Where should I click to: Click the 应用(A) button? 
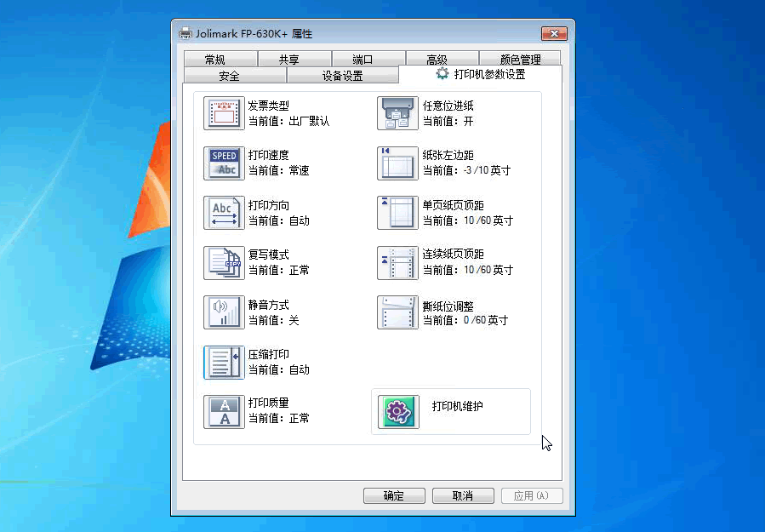point(532,496)
